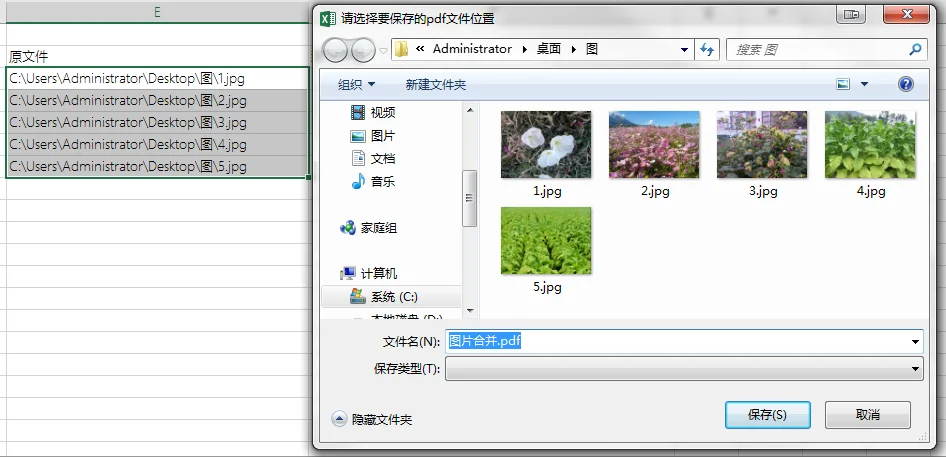Select Excel column E header
Screen dimensions: 946x457
coord(157,12)
